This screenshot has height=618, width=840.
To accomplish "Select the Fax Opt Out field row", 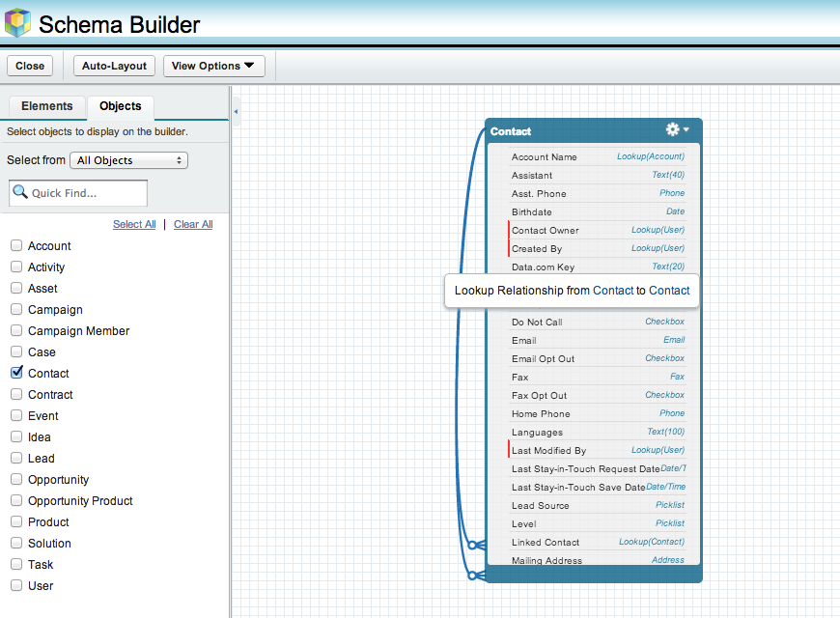I will [597, 395].
